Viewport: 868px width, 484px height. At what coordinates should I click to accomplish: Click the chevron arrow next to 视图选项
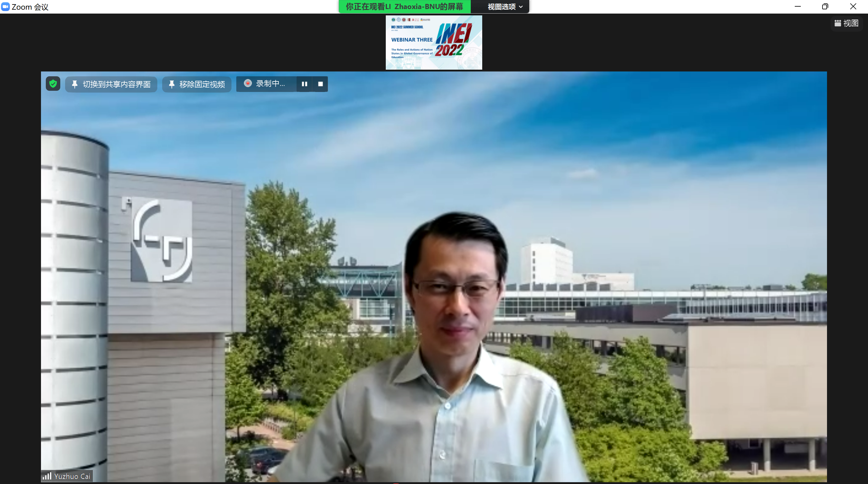point(521,7)
